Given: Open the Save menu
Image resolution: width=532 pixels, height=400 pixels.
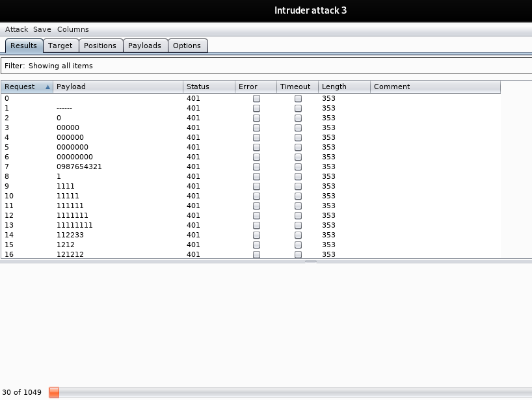Looking at the screenshot, I should click(x=42, y=29).
